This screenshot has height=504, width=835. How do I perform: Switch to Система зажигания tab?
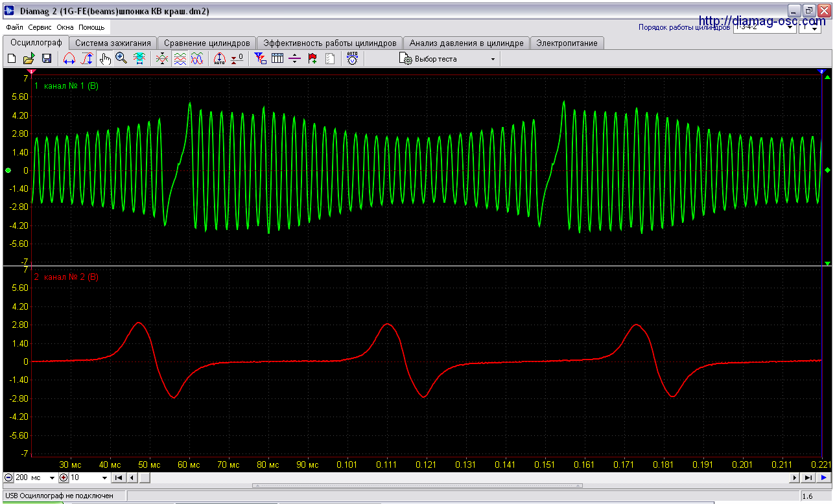tap(113, 43)
